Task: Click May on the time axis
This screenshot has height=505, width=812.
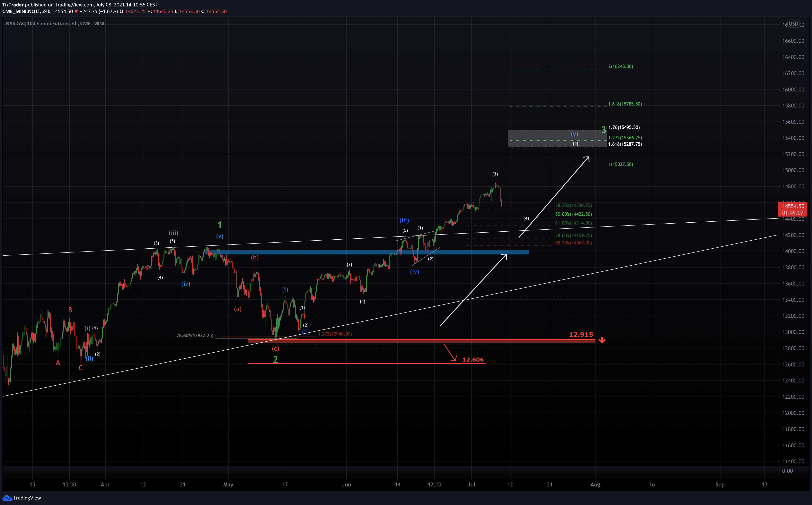Action: [228, 485]
